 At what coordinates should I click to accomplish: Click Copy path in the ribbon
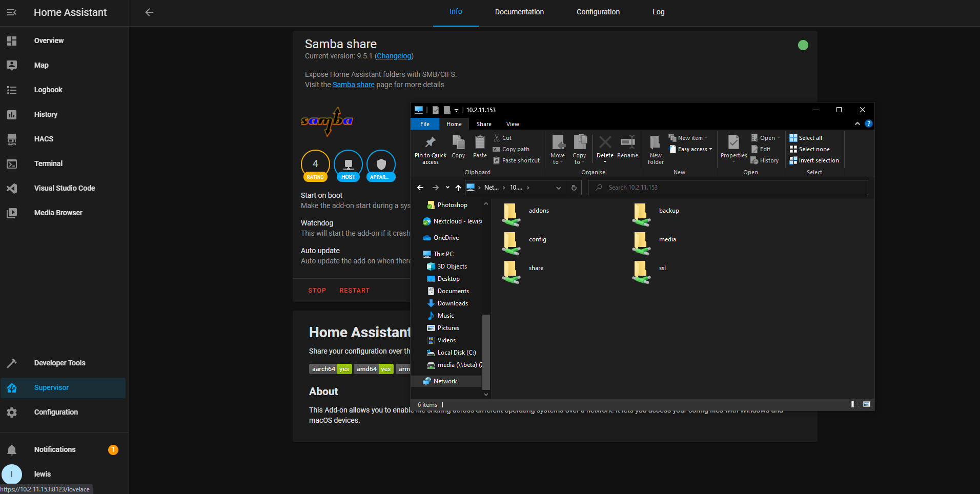511,149
